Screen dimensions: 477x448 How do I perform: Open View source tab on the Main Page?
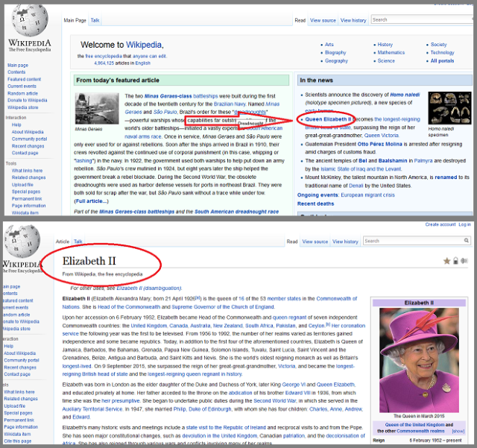pos(323,20)
